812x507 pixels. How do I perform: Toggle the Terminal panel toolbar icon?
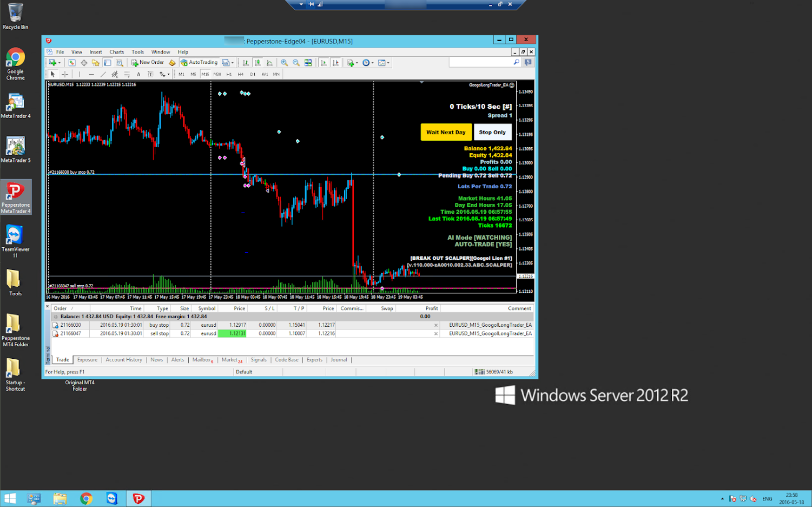click(108, 63)
